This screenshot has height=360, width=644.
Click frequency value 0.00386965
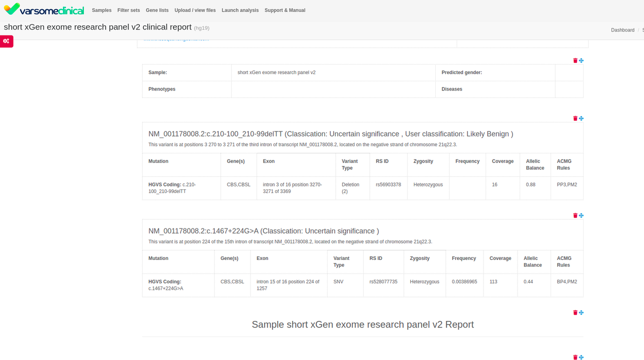click(465, 282)
